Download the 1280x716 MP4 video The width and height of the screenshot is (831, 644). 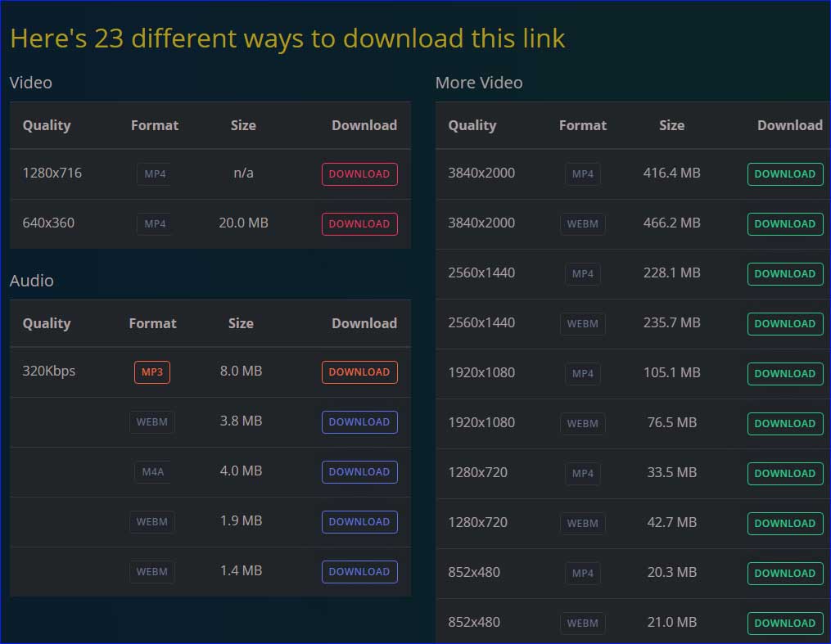tap(359, 174)
